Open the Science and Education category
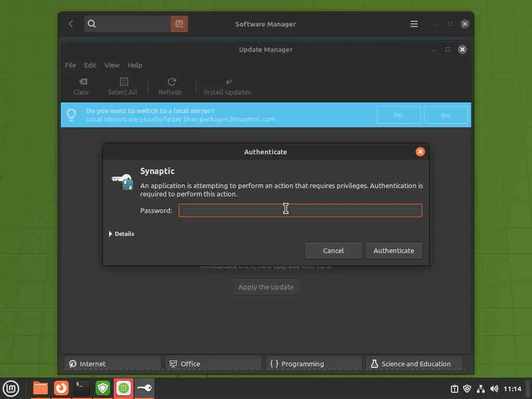This screenshot has width=532, height=399. 415,363
